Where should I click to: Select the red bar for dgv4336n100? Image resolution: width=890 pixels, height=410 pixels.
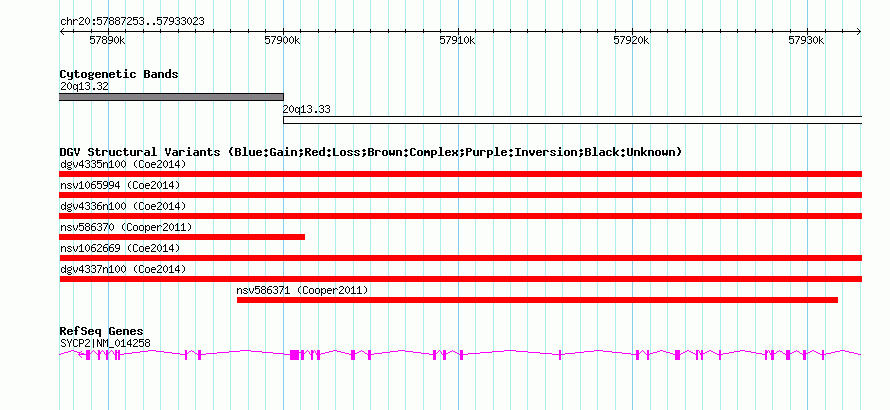pos(461,216)
